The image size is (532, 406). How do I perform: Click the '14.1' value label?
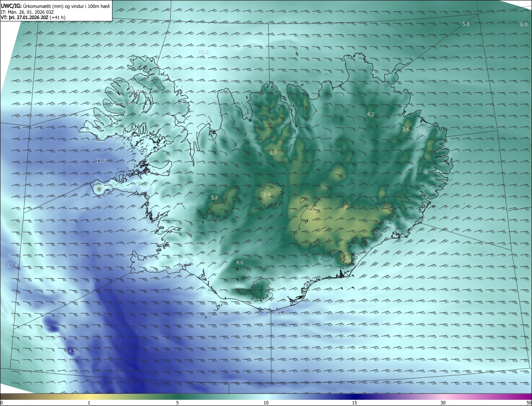tap(71, 352)
